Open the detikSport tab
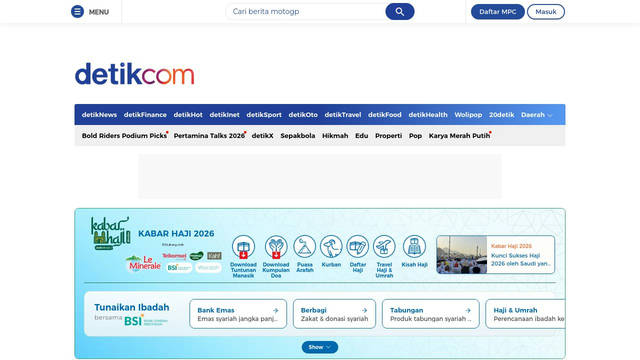640x360 pixels. coord(264,115)
